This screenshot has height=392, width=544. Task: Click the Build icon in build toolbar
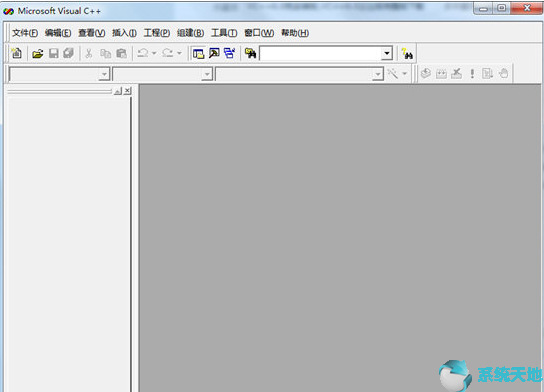point(441,74)
